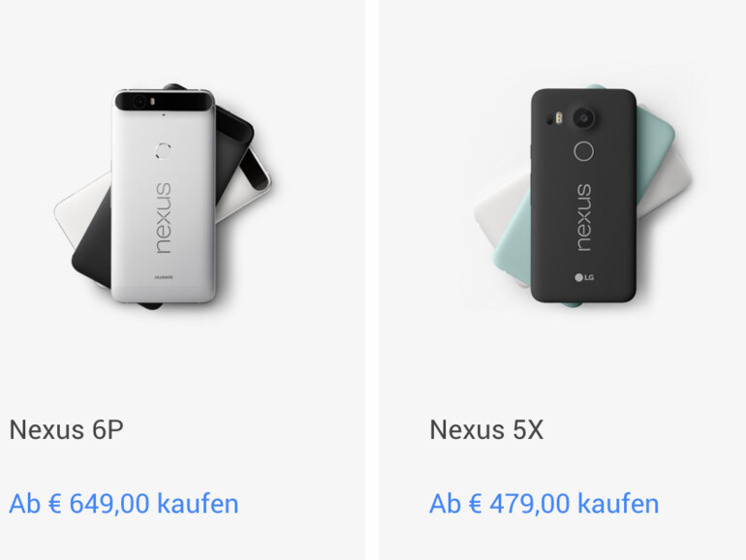Screen dimensions: 746x560
Task: Buy Nexus 6P via 'Ab € 649,00 kaufen'
Action: (x=124, y=504)
